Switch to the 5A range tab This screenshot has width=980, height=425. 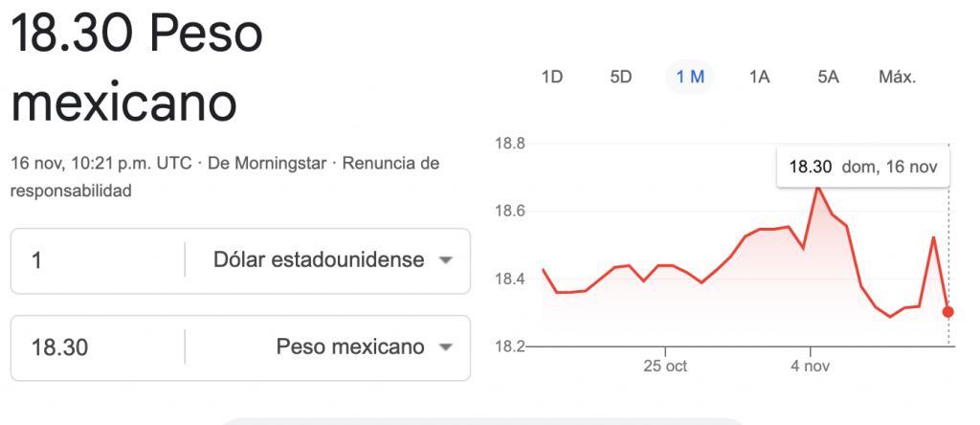click(x=828, y=78)
